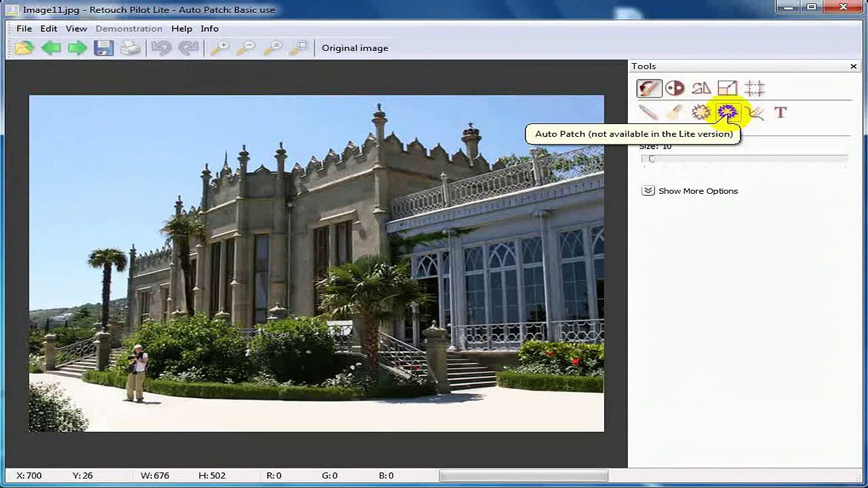Screen dimensions: 868x488
Task: Open the Edit menu
Action: 49,28
